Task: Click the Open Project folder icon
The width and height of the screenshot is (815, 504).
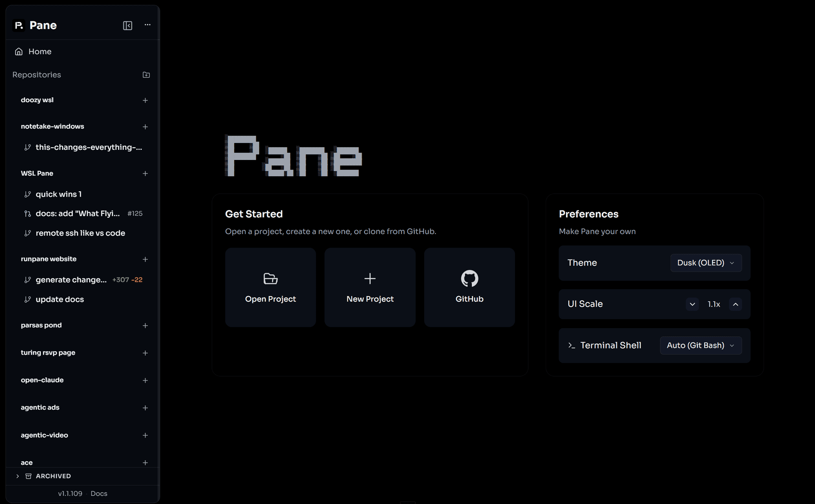Action: tap(270, 279)
